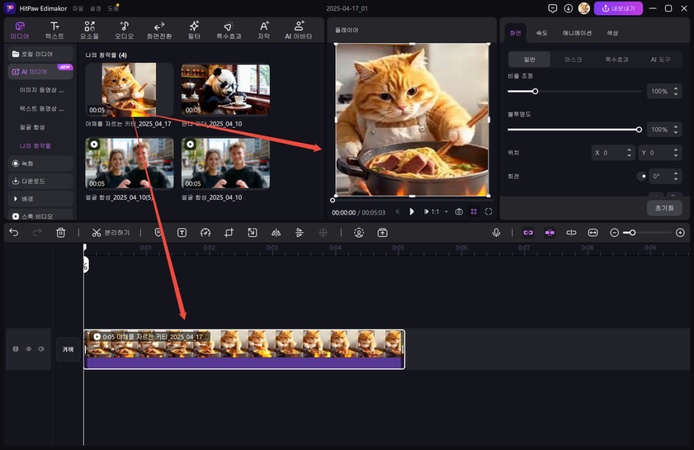The width and height of the screenshot is (694, 450).
Task: Open the 1:1 aspect ratio dropdown
Action: (x=435, y=212)
